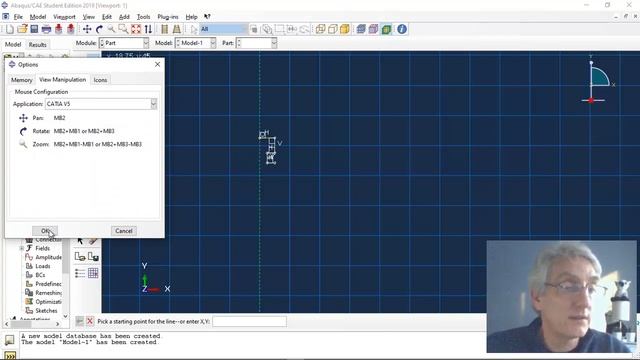Turn perspective off via toolbar icon
This screenshot has width=640, height=360.
[164, 29]
